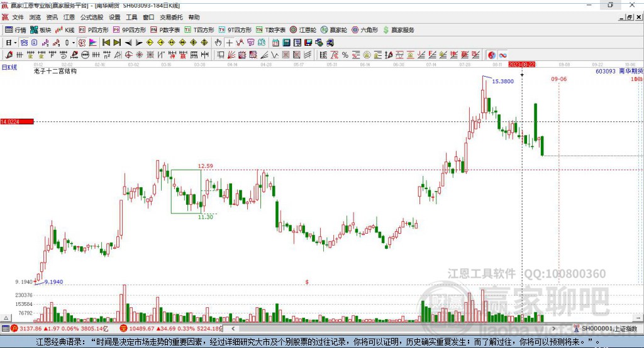
Task: Click the 12.59 box price label
Action: click(x=206, y=166)
